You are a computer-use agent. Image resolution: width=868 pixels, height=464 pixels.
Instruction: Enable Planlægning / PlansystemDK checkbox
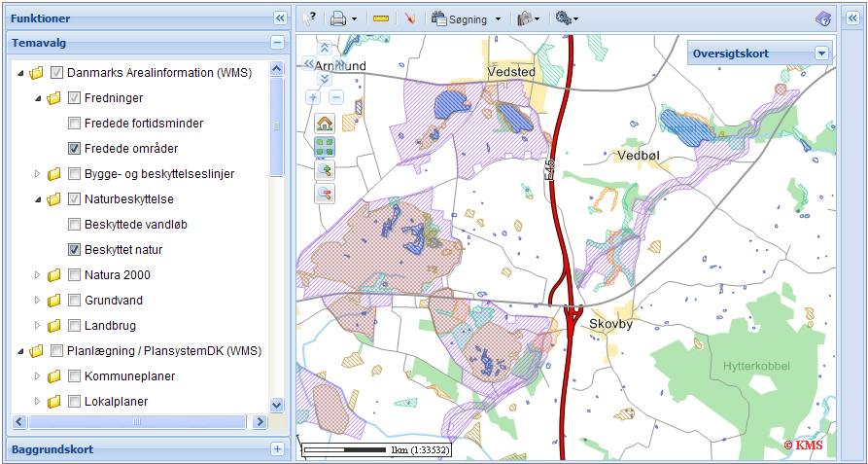pyautogui.click(x=56, y=351)
